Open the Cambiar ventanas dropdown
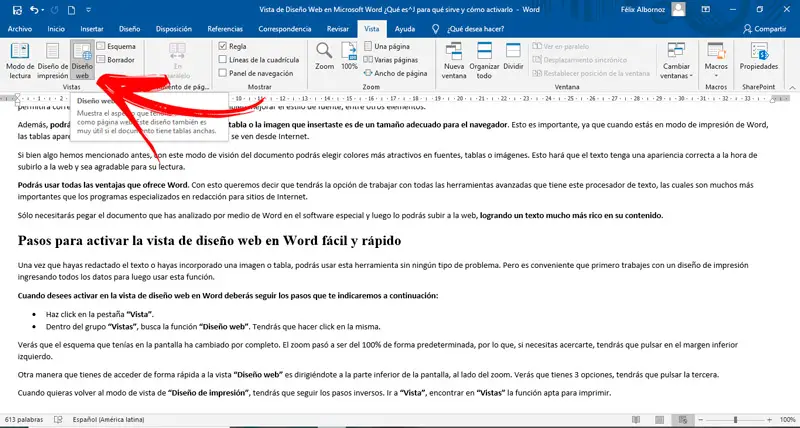 [x=677, y=60]
